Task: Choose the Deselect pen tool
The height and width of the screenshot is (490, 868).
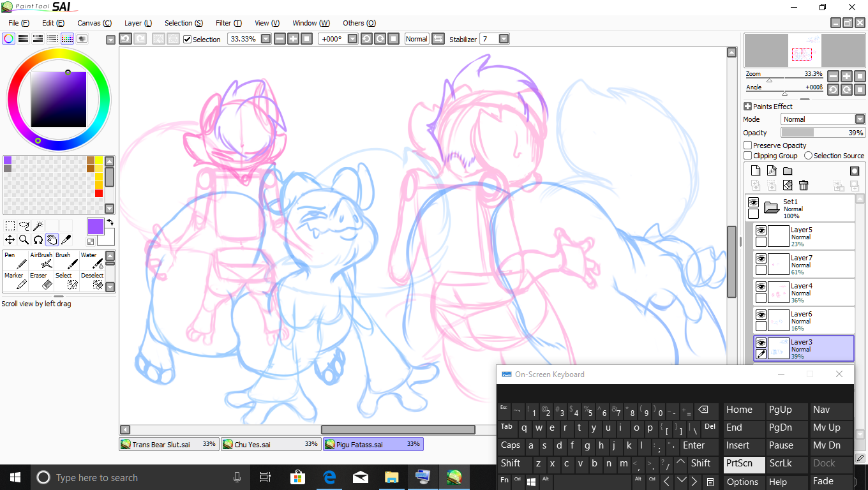Action: click(92, 281)
